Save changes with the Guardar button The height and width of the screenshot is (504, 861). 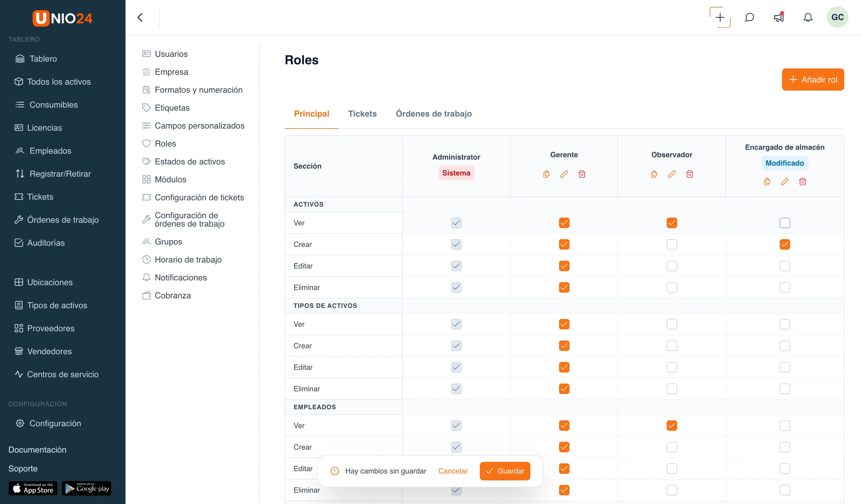click(505, 471)
